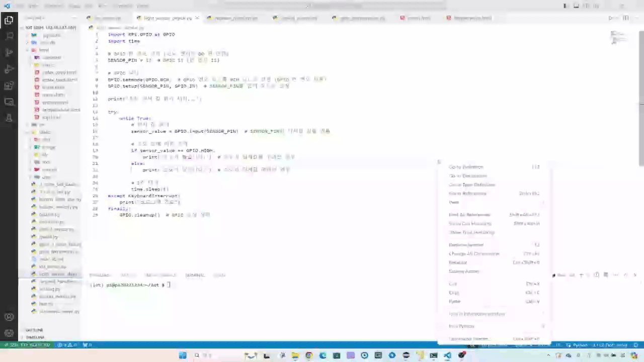Click the Manage gear icon at bottom left
The height and width of the screenshot is (362, 644).
9,332
